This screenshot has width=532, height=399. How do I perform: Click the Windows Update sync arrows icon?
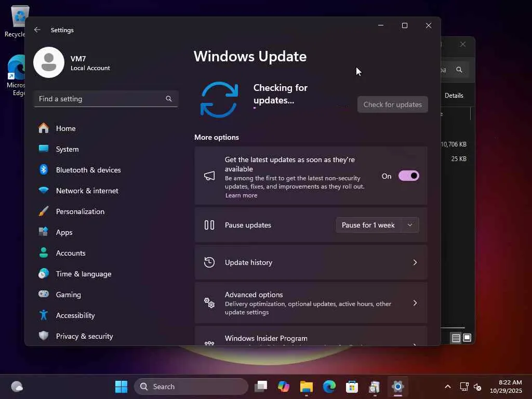[x=219, y=99]
